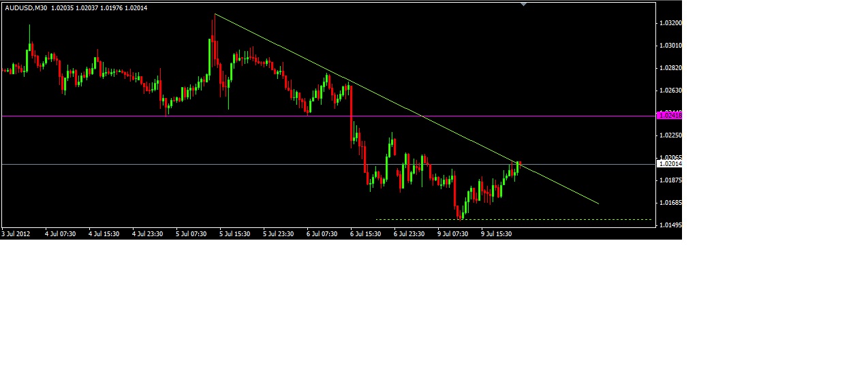This screenshot has height=392, width=868.
Task: Click the 4 Jul 23:30 time label
Action: (147, 234)
